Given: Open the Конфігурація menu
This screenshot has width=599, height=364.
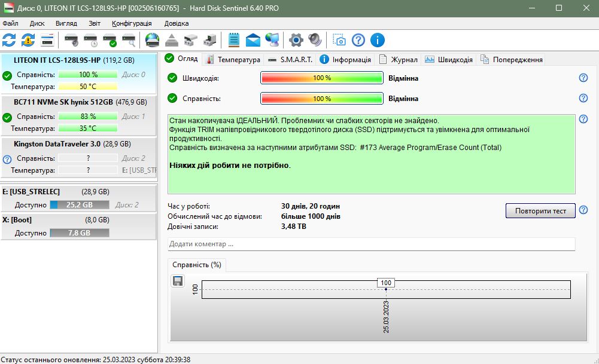Looking at the screenshot, I should (132, 23).
